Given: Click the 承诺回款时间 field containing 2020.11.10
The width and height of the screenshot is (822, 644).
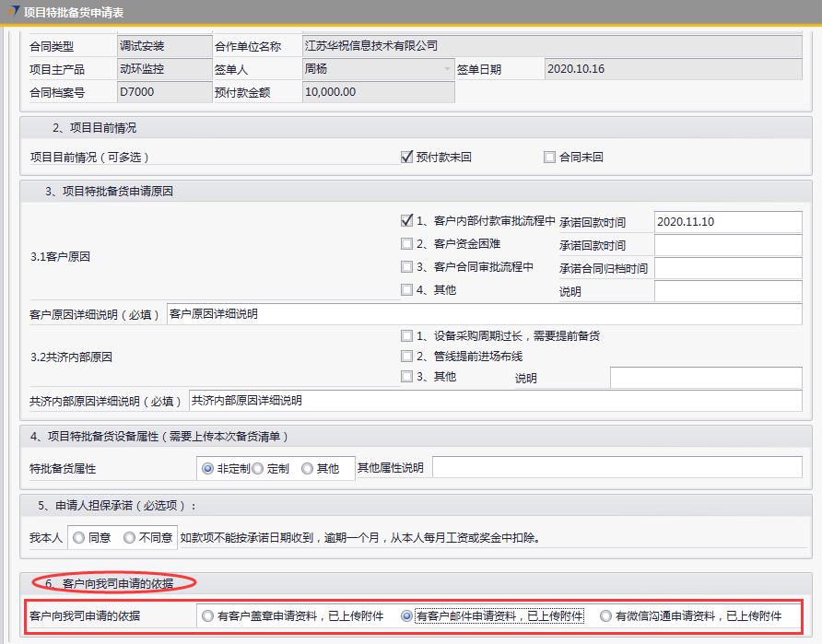Looking at the screenshot, I should [728, 222].
